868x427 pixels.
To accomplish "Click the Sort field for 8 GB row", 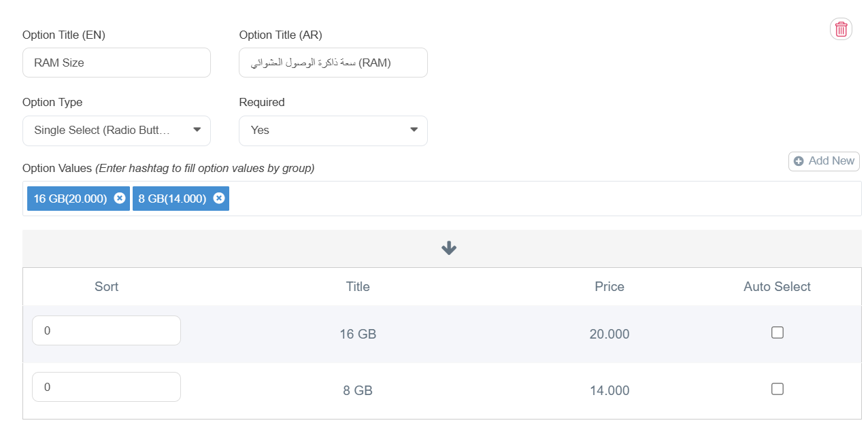I will [106, 387].
